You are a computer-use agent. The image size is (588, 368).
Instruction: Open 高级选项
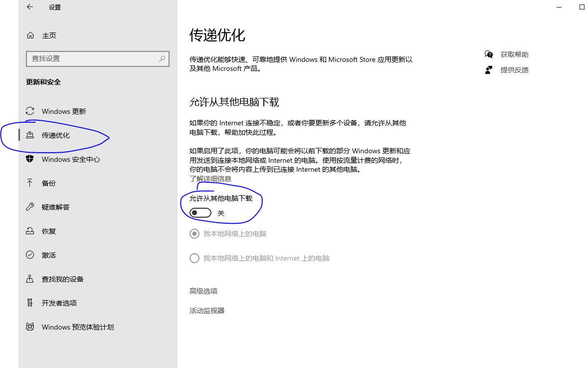(202, 291)
